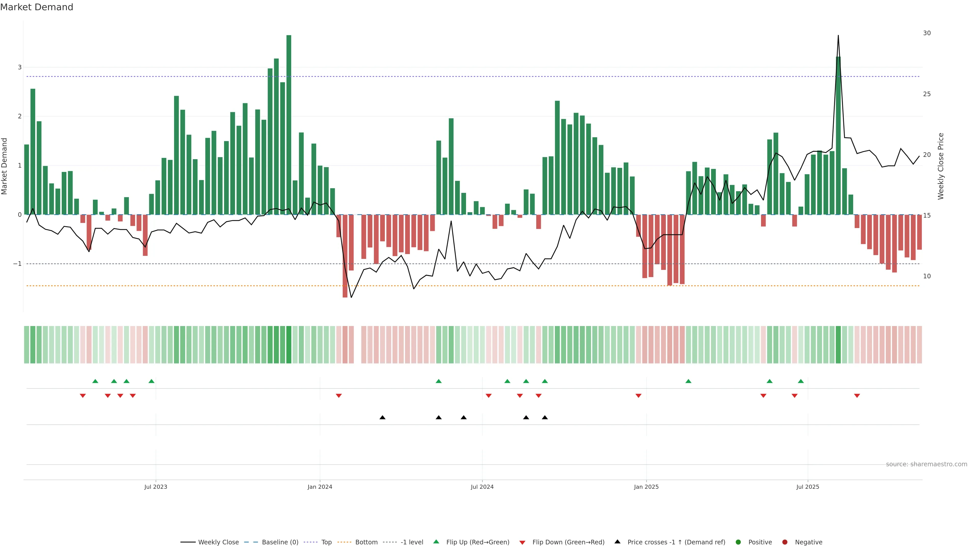
Task: Click red Flip Down triangle icon in legend
Action: pyautogui.click(x=522, y=542)
